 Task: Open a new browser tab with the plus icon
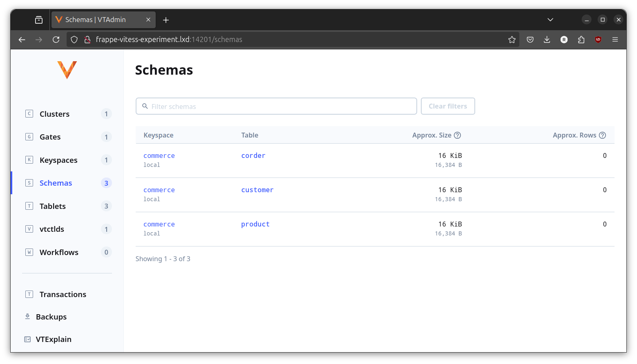(166, 20)
